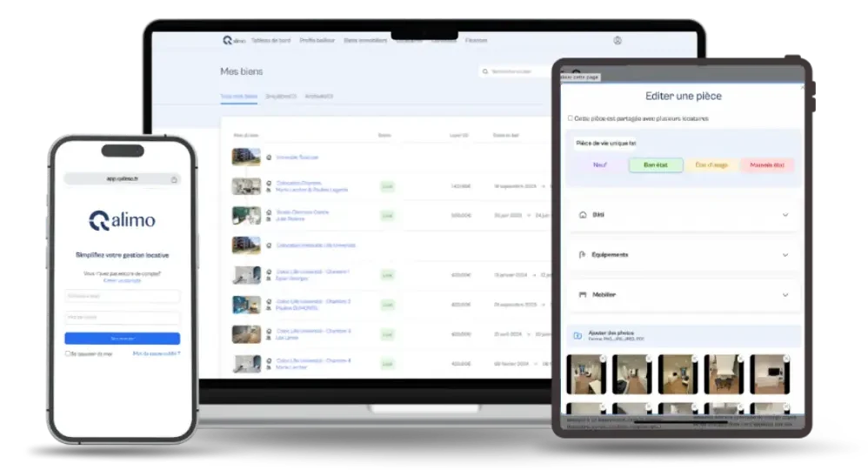
Task: Click the Qalimo logo in laptop navbar
Action: [x=234, y=40]
